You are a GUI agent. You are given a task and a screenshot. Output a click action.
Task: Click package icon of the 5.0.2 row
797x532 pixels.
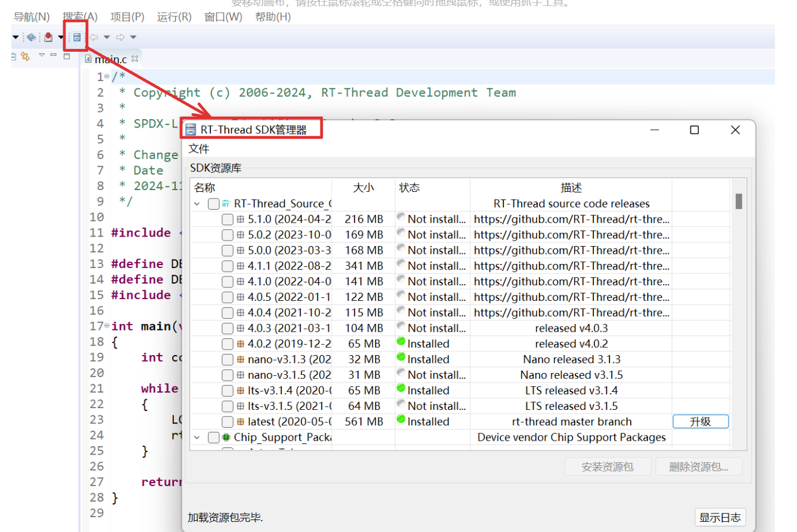tap(241, 235)
